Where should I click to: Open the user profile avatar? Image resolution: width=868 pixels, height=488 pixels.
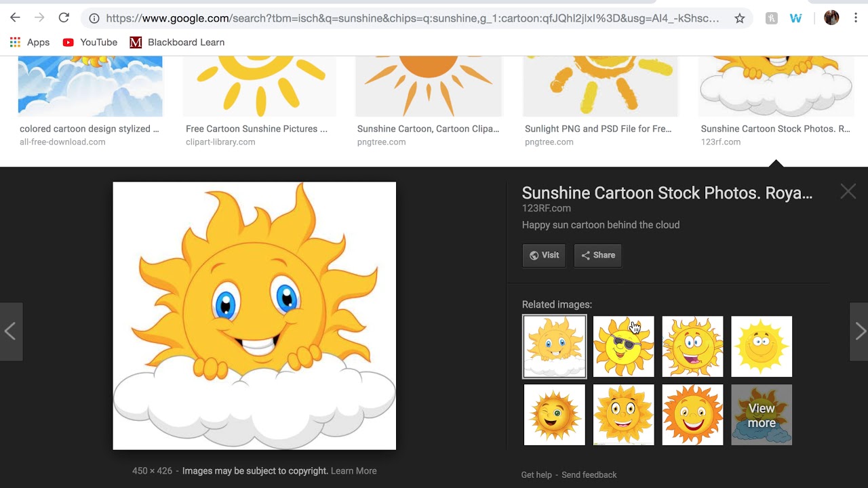pos(831,18)
